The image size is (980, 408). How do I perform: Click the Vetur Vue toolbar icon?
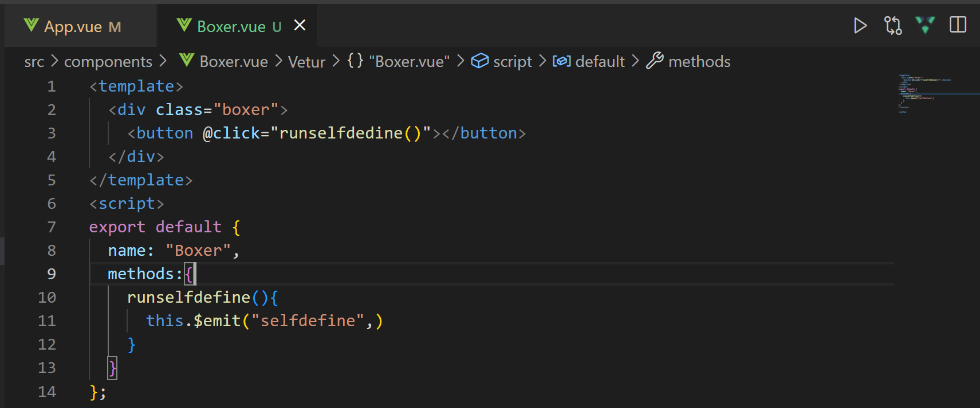[x=925, y=25]
